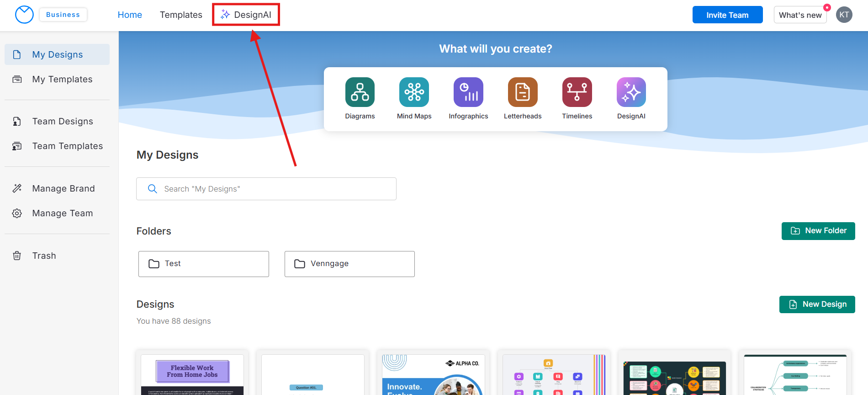Screen dimensions: 868x395
Task: Open the Timelines icon
Action: [577, 92]
